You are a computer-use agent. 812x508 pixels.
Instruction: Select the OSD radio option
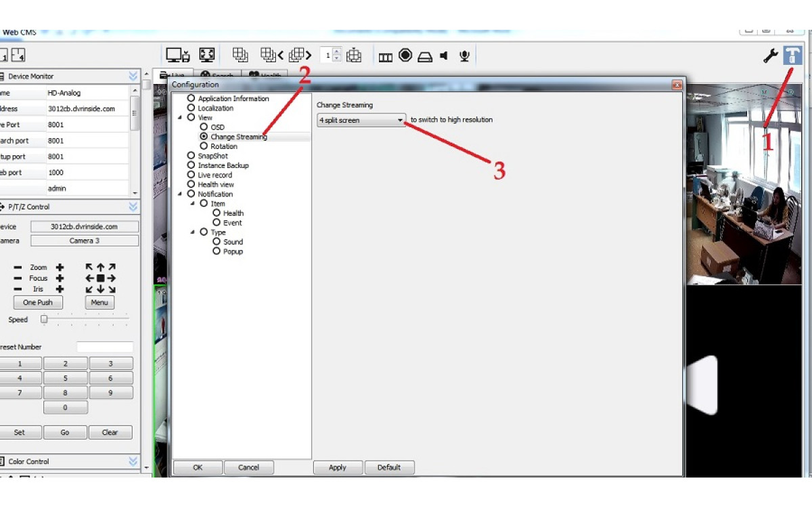[204, 127]
